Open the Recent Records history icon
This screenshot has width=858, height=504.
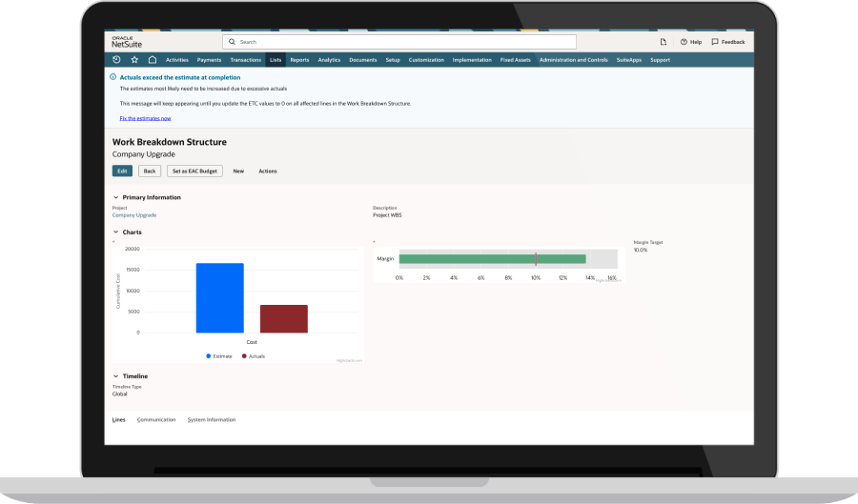[117, 60]
